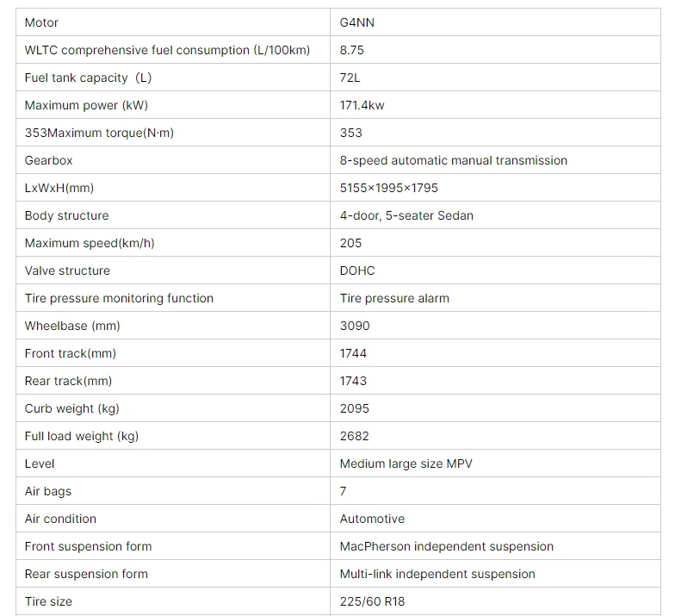Click the 225/60 R18 tire size value
This screenshot has width=694, height=616.
click(374, 601)
